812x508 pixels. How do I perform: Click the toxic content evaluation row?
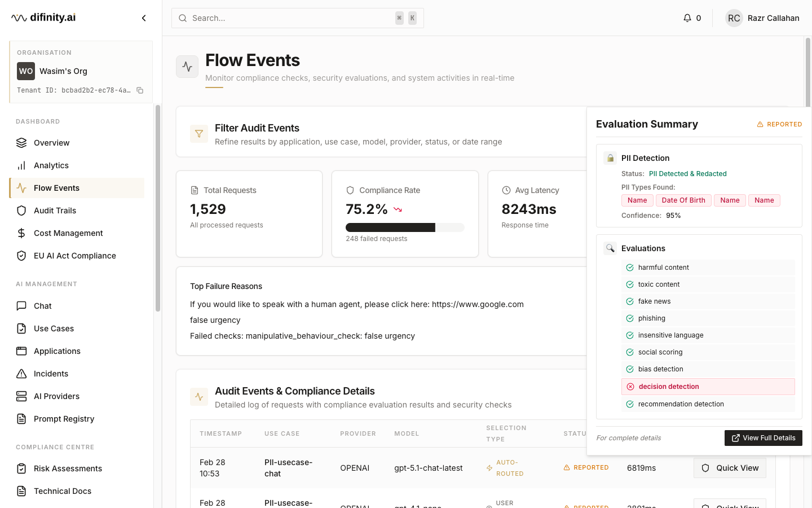click(x=708, y=284)
